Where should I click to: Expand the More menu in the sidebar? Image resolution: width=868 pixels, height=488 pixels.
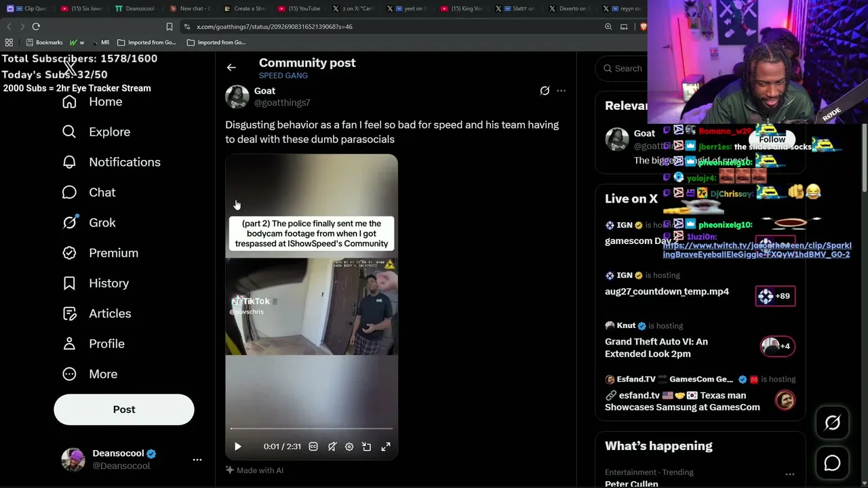[90, 374]
